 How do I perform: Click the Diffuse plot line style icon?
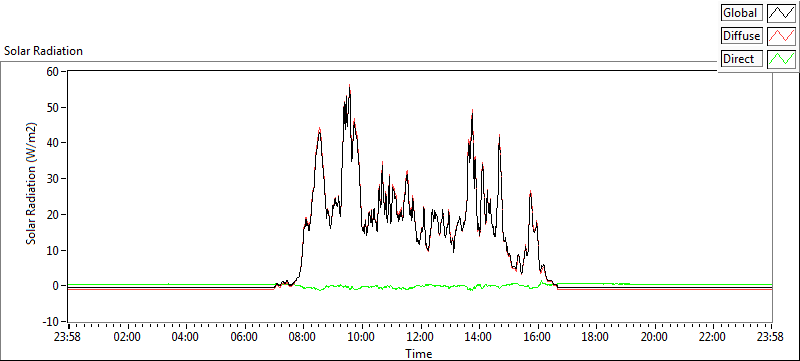point(782,36)
